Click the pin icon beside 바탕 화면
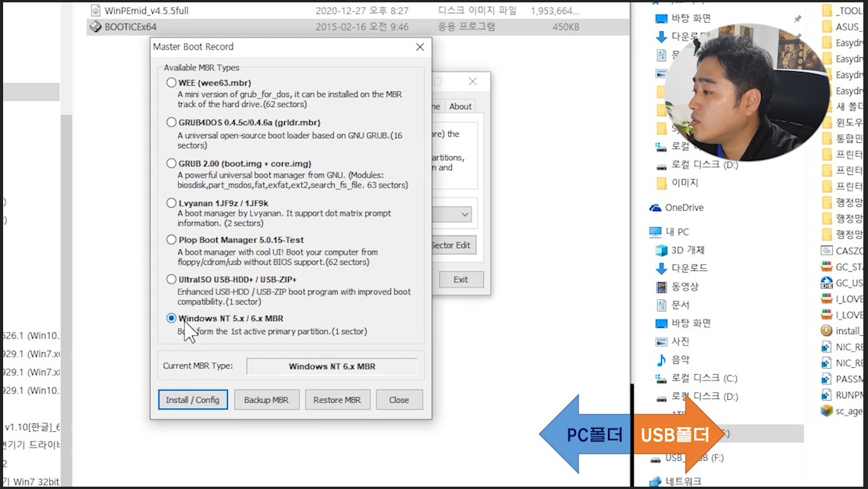The height and width of the screenshot is (489, 868). point(797,18)
